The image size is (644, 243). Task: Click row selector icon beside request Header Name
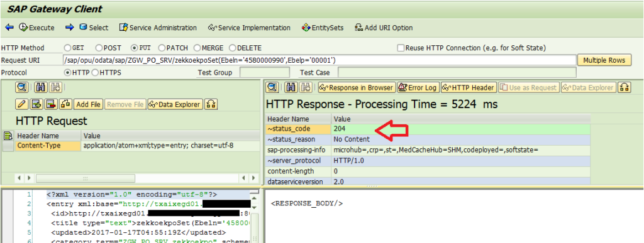8,136
